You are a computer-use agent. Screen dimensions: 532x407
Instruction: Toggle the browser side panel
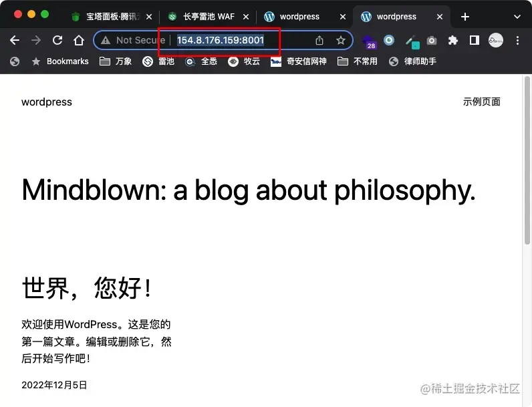coord(475,40)
